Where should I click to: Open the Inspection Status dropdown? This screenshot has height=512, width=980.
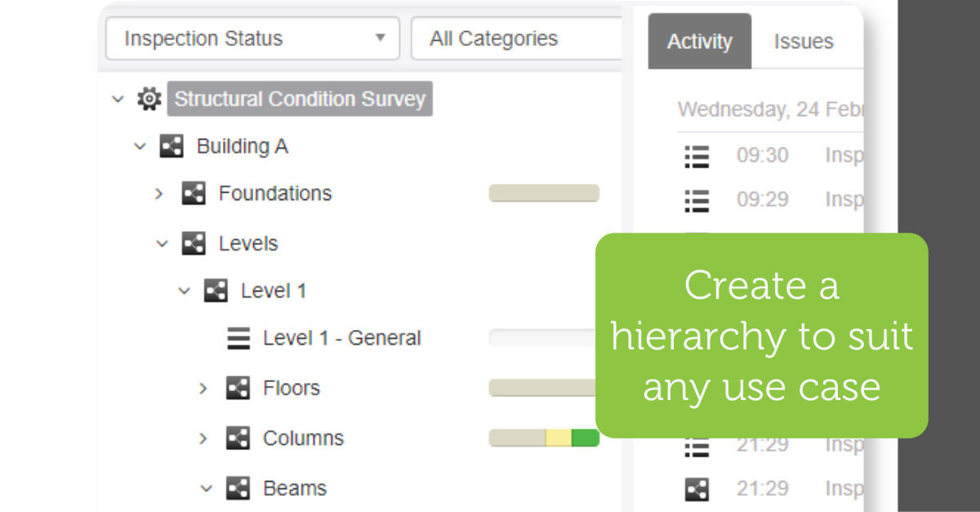[x=252, y=38]
